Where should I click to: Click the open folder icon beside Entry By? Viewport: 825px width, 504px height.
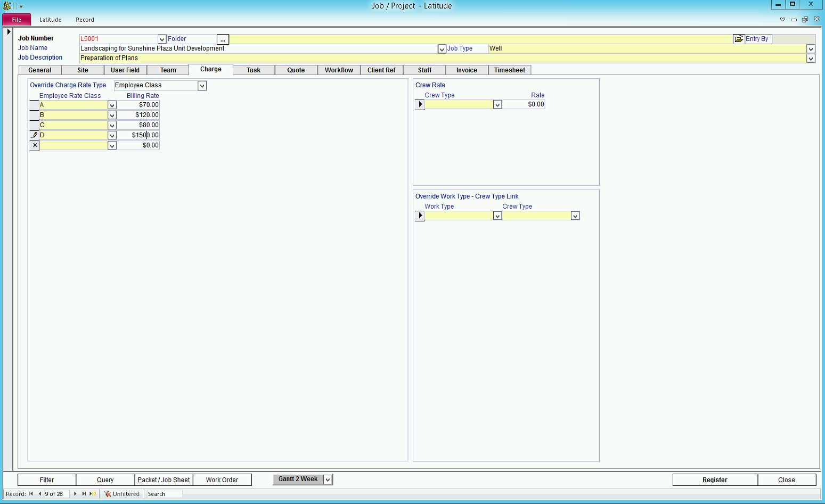click(738, 39)
